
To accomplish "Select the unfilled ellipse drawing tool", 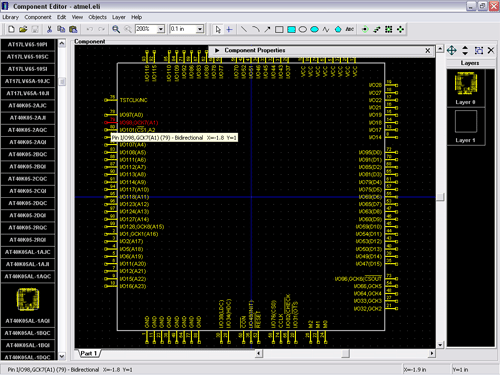I will (303, 30).
